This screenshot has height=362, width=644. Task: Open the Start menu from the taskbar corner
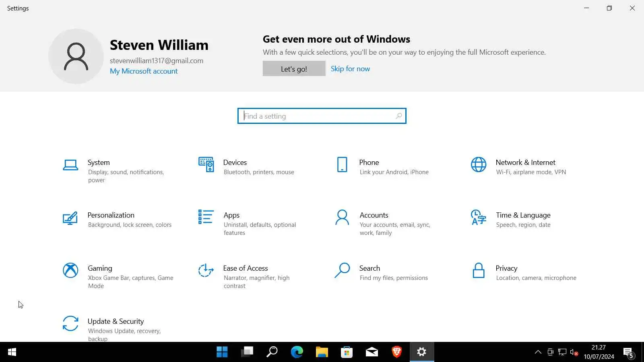12,352
